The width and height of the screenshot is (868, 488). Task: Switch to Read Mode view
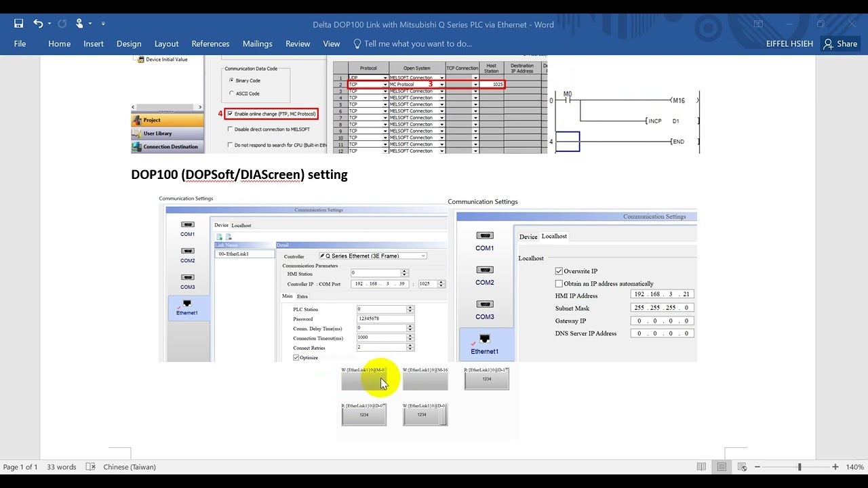(701, 467)
